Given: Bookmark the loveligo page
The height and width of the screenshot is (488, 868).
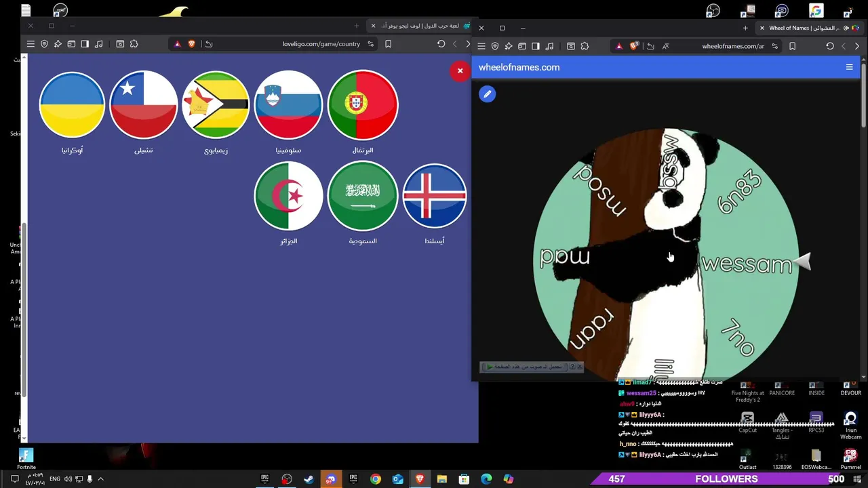Looking at the screenshot, I should tap(388, 44).
